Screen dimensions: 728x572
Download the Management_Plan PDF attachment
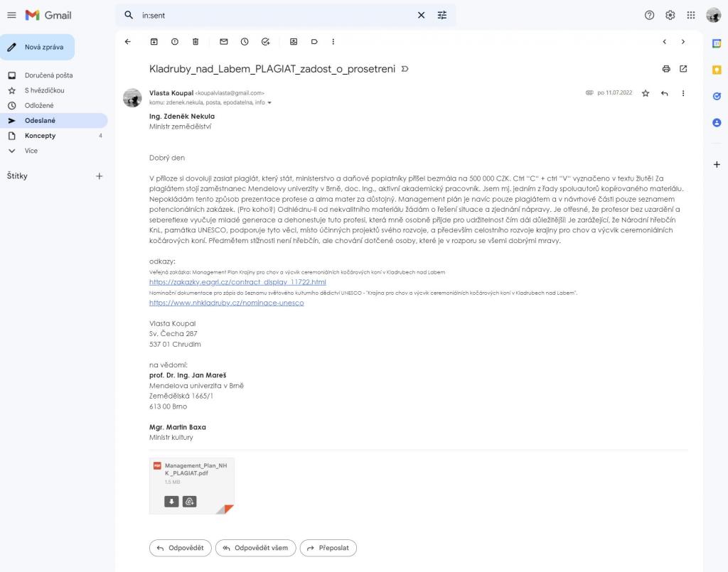tap(171, 502)
